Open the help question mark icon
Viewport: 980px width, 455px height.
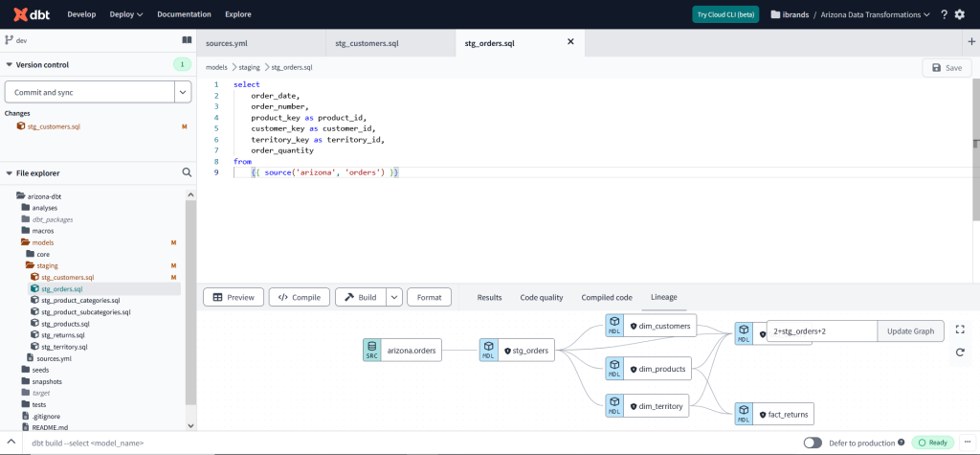tap(944, 14)
